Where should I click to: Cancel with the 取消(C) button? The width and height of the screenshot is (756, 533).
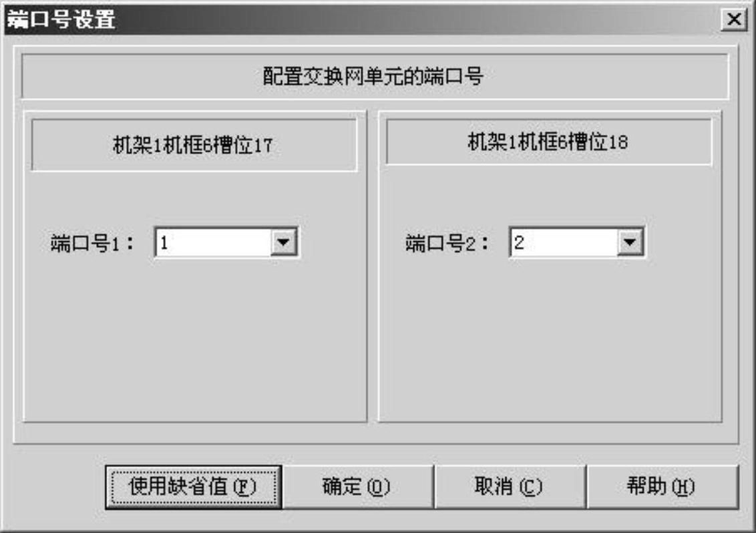pos(510,487)
